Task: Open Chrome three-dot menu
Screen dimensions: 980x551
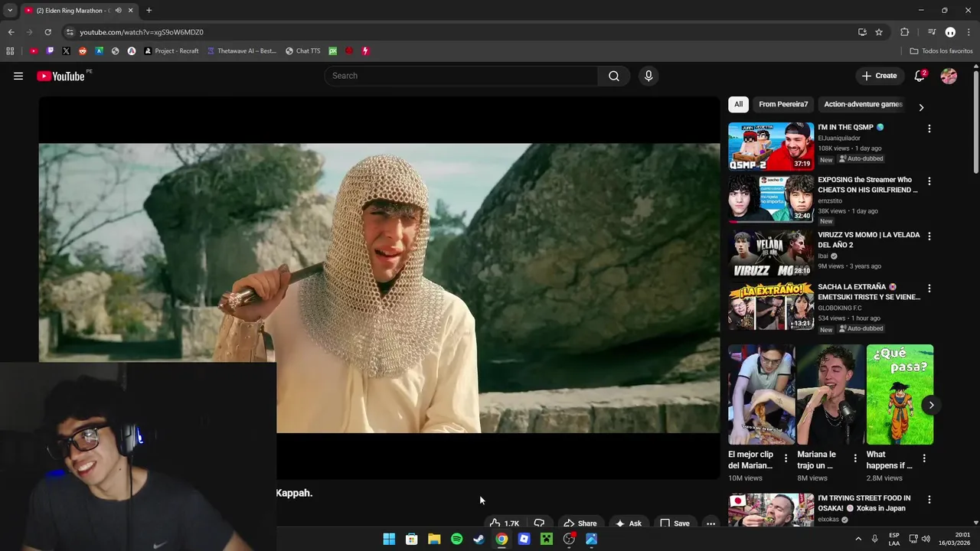Action: tap(969, 32)
